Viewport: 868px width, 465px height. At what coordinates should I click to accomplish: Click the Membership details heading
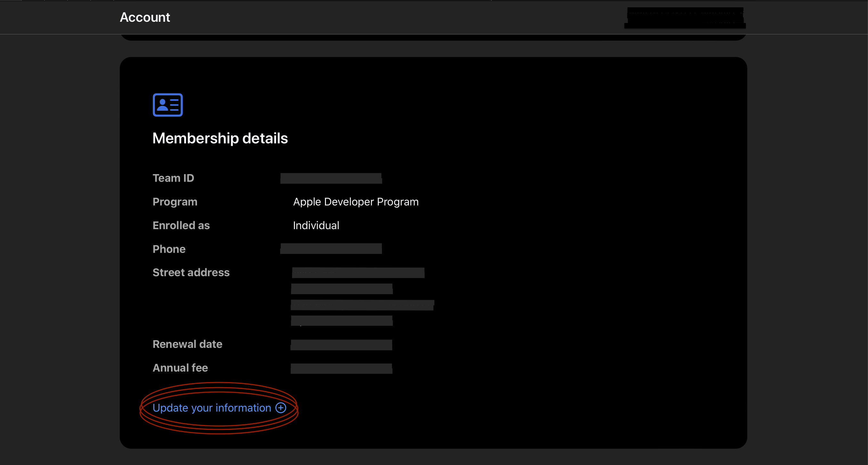pos(220,138)
